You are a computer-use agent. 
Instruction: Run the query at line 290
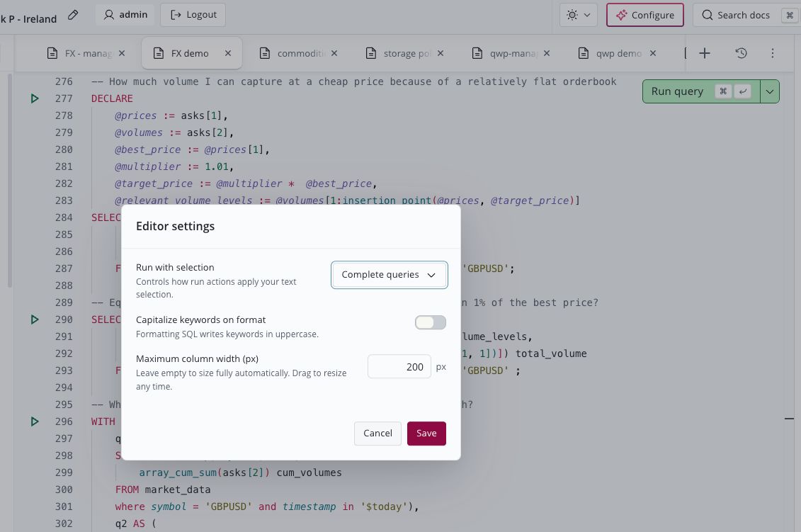[x=35, y=319]
